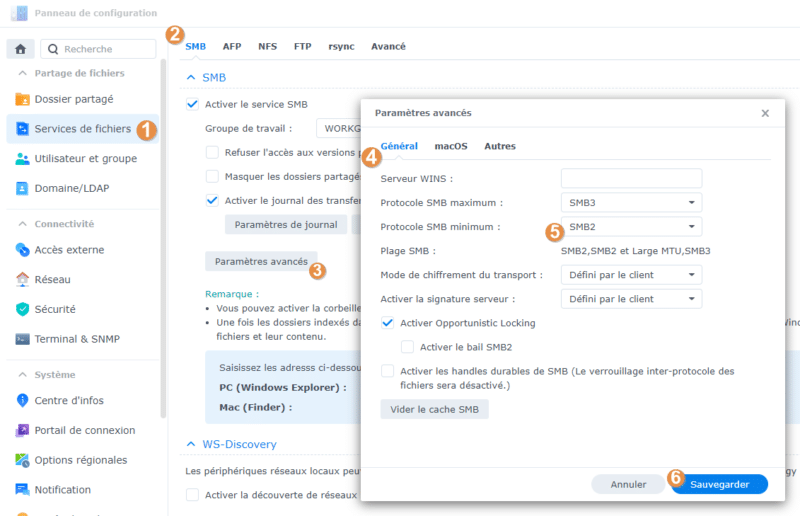Click the Sécurité shield icon
Image resolution: width=800 pixels, height=516 pixels.
click(22, 309)
